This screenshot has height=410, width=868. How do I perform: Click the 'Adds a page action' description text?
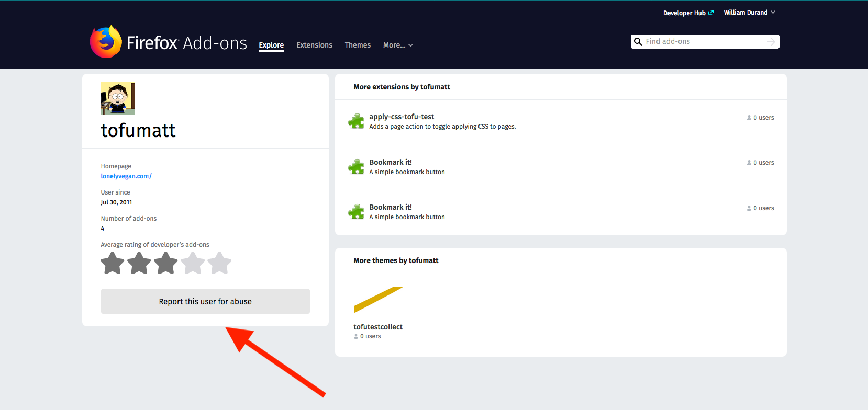coord(442,127)
